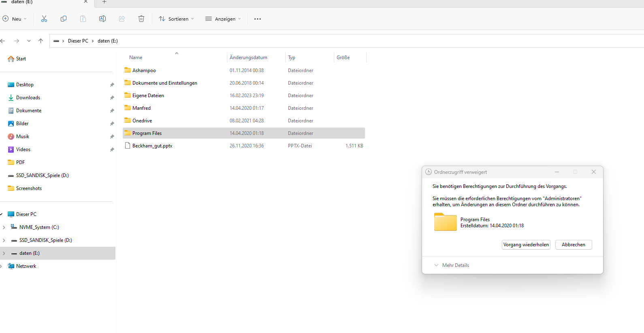
Task: Close the daten (E:) tab
Action: pos(85,2)
